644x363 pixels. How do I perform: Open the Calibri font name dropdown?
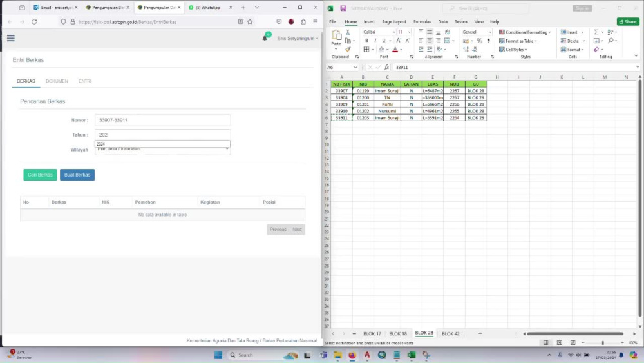394,32
